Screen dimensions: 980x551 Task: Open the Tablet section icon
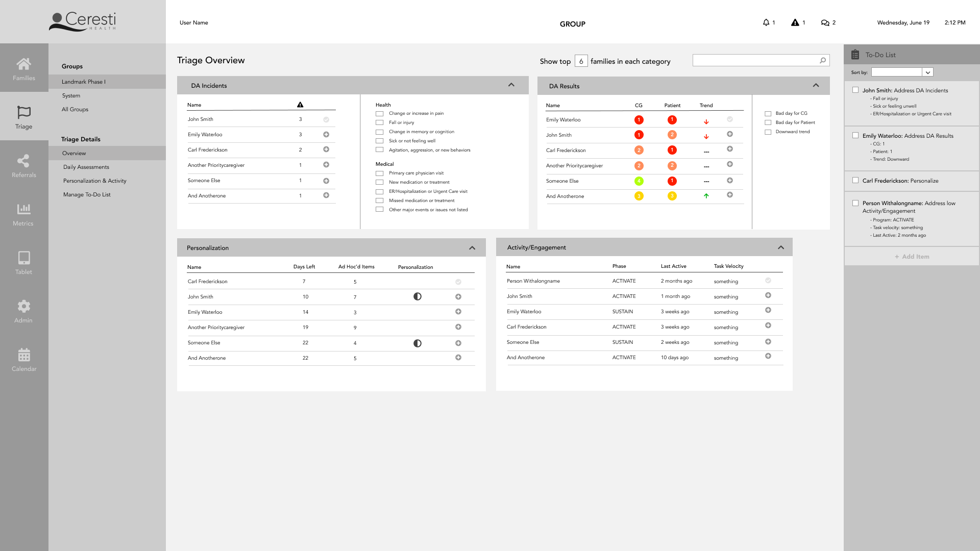point(23,258)
